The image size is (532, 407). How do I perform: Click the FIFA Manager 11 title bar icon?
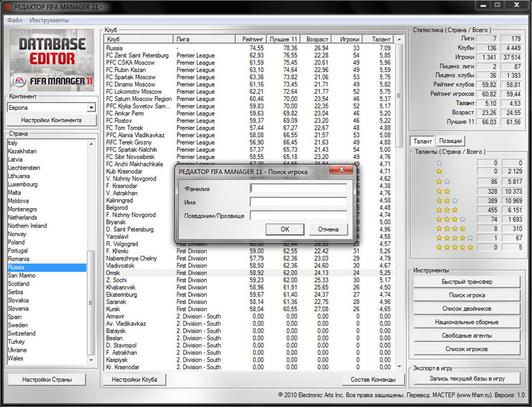point(8,7)
